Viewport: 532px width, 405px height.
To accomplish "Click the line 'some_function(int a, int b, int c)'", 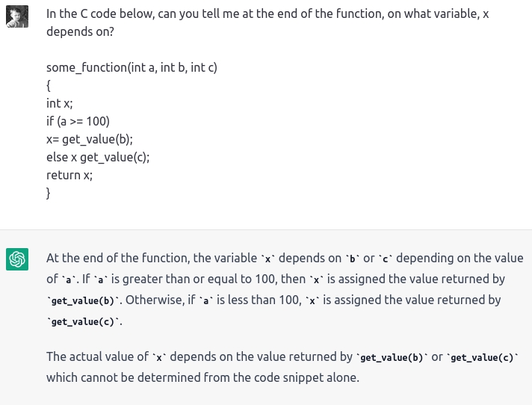I will click(132, 67).
